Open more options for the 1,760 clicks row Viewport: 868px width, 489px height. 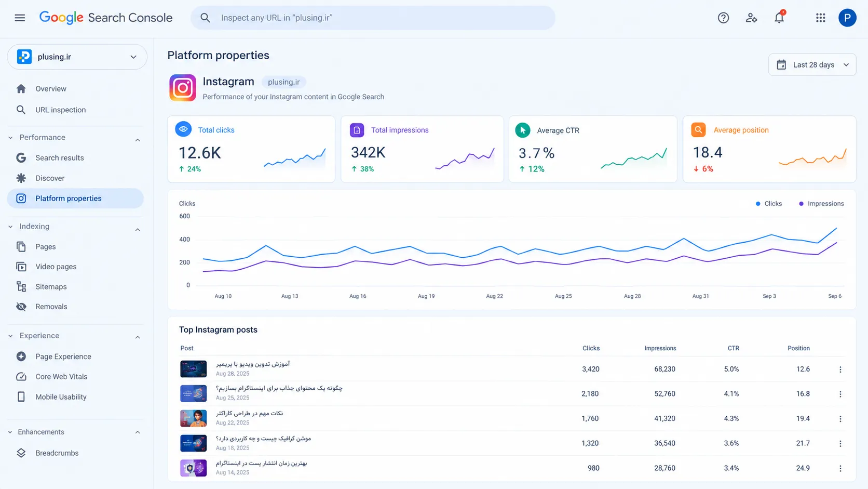pos(840,419)
